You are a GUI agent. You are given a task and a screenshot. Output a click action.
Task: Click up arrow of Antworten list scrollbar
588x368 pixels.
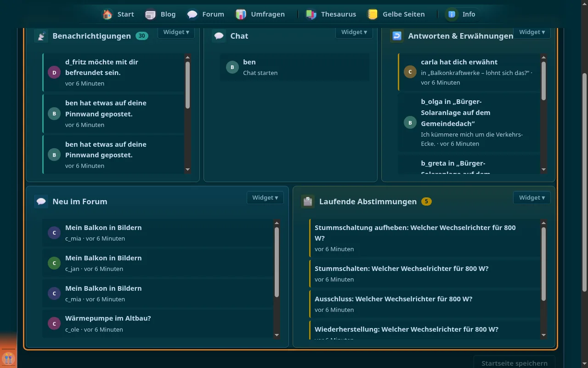click(x=544, y=57)
